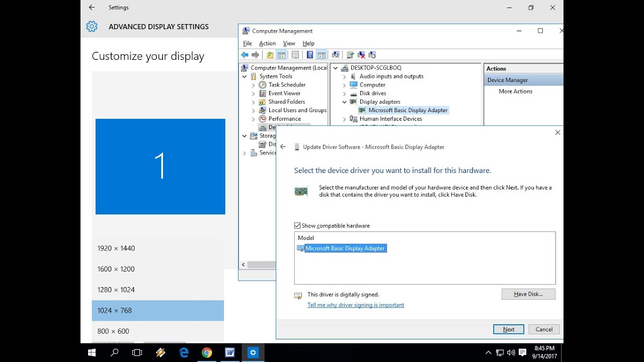Launch Google Chrome from the taskbar

pos(207,353)
